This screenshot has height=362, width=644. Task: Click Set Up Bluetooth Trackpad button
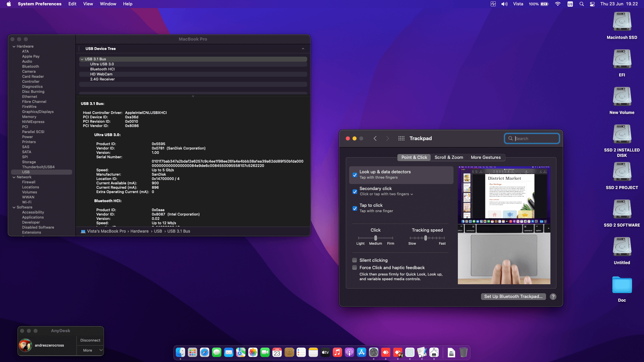coord(513,297)
